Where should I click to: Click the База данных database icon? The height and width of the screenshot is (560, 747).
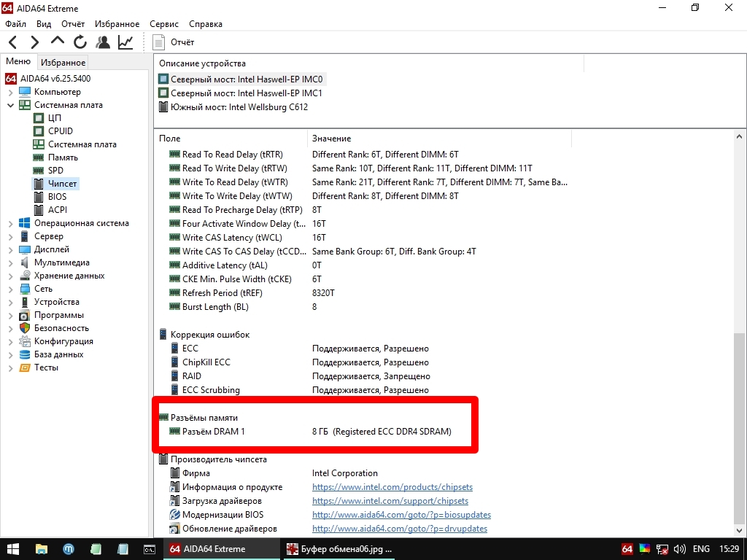tap(24, 355)
